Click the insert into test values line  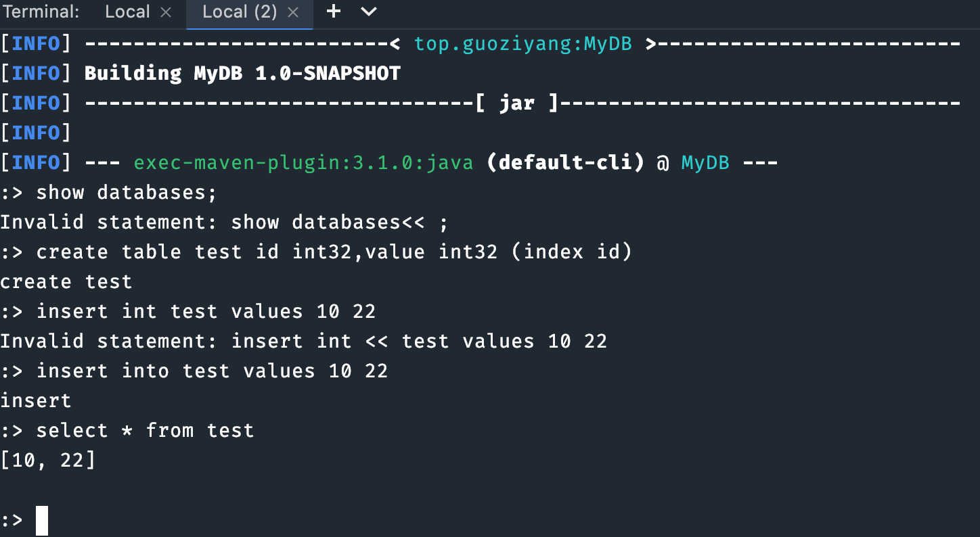(195, 371)
